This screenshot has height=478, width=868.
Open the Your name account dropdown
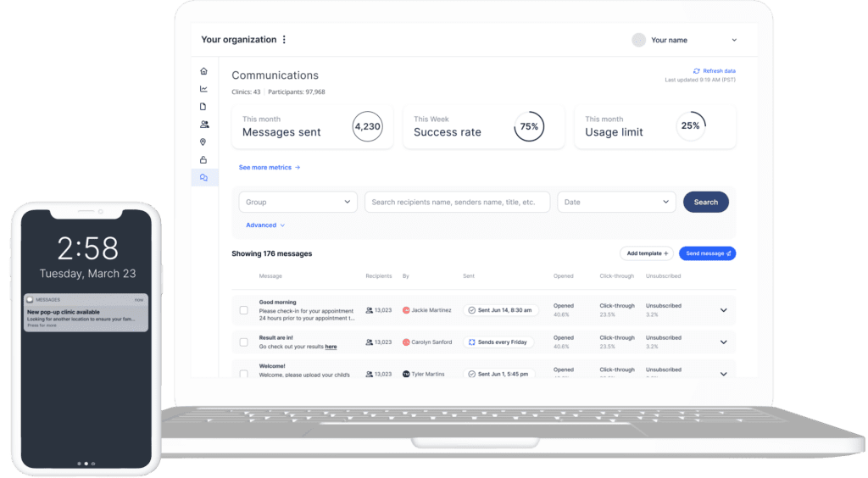734,40
